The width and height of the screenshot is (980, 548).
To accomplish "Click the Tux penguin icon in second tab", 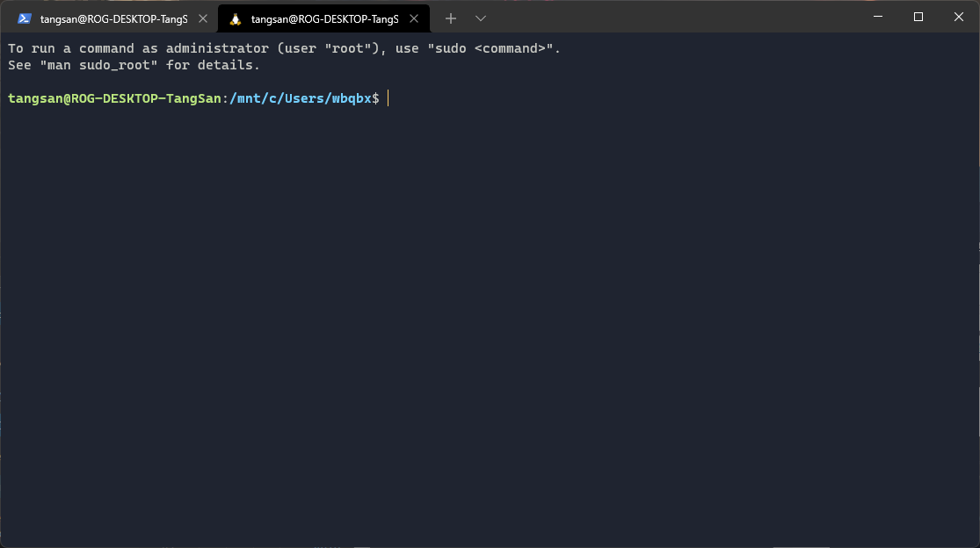I will click(235, 19).
